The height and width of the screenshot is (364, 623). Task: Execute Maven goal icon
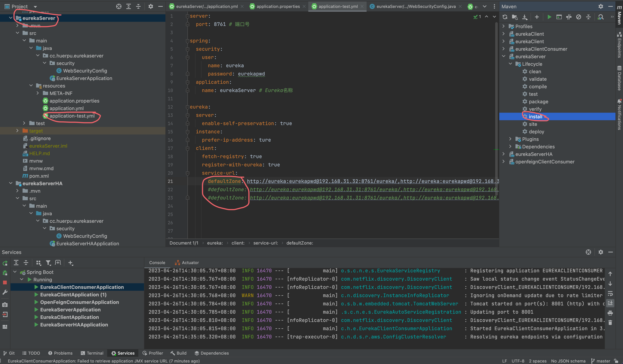559,17
